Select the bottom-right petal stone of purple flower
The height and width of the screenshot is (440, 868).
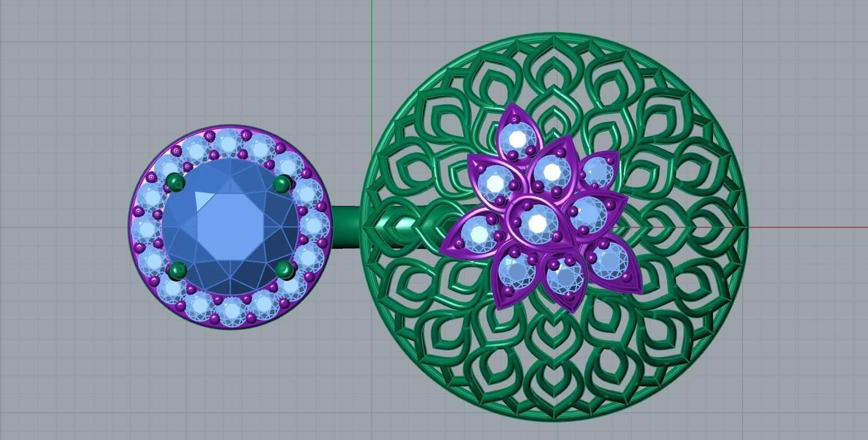pyautogui.click(x=610, y=261)
